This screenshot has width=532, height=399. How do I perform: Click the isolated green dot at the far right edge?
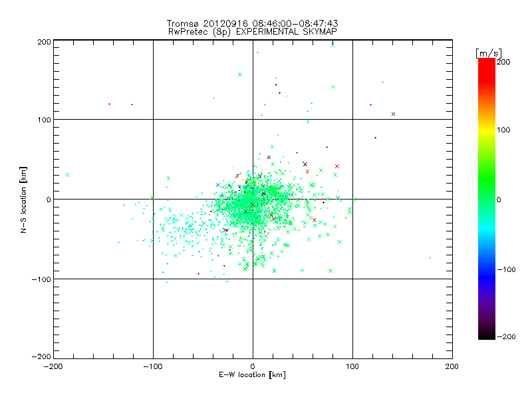[x=430, y=258]
